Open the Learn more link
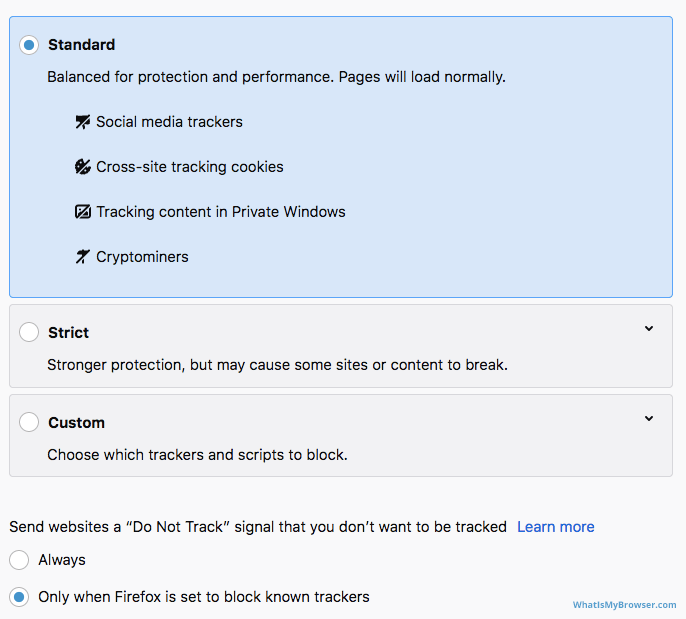Viewport: 686px width, 619px height. pyautogui.click(x=555, y=527)
